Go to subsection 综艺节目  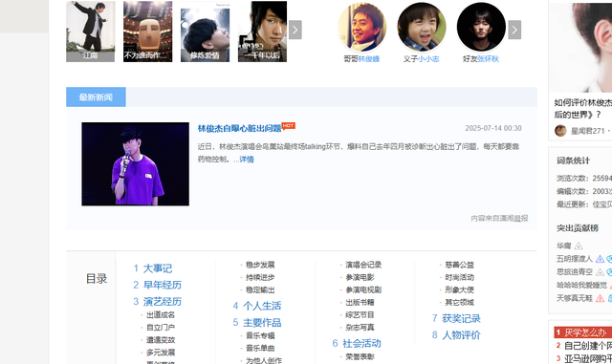(x=360, y=315)
